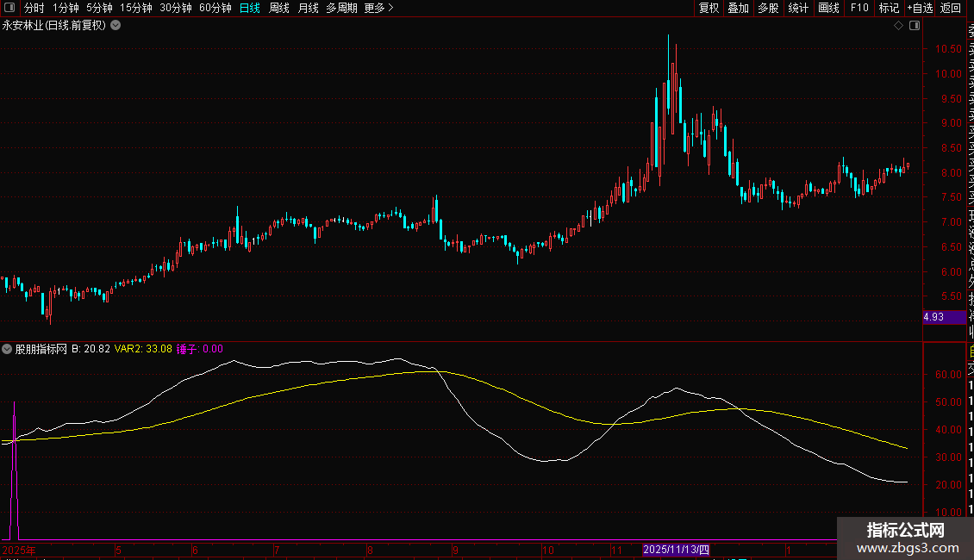Open F10 company information
Viewport: 974px width, 560px height.
[859, 8]
